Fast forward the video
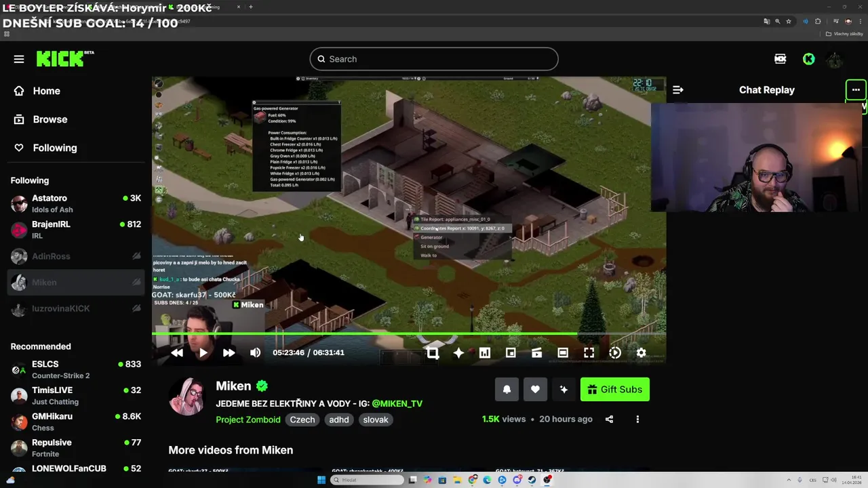Image resolution: width=868 pixels, height=488 pixels. pos(229,352)
